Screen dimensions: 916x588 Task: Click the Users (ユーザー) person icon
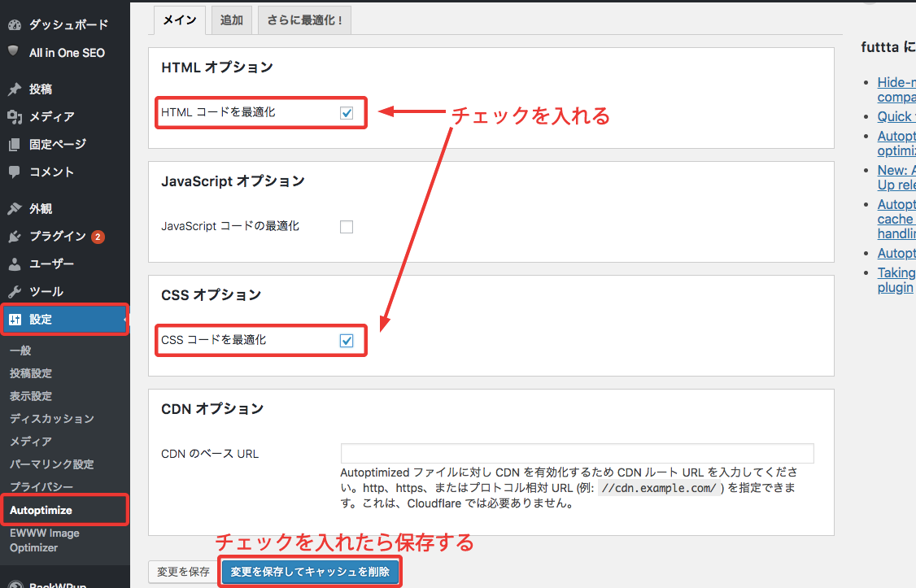click(14, 264)
